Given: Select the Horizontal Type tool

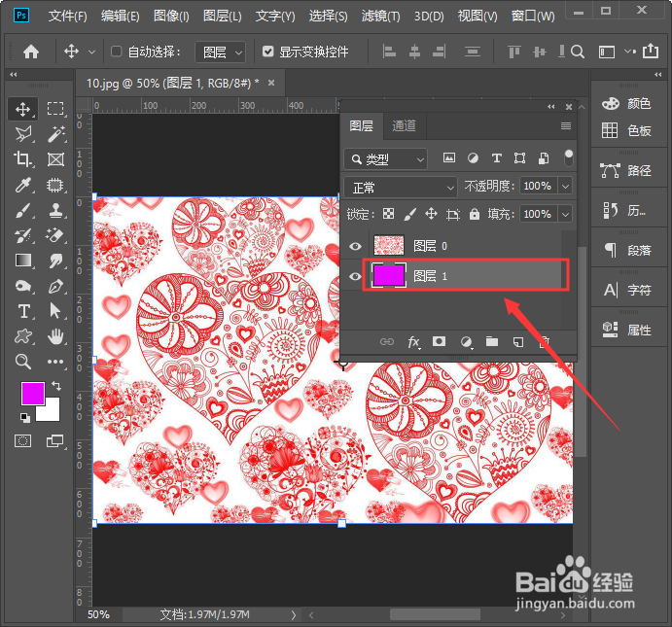Looking at the screenshot, I should pos(24,311).
